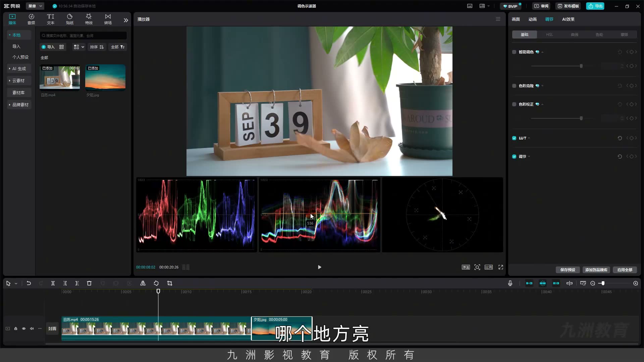
Task: Toggle clip linkage on timeline
Action: 556,283
